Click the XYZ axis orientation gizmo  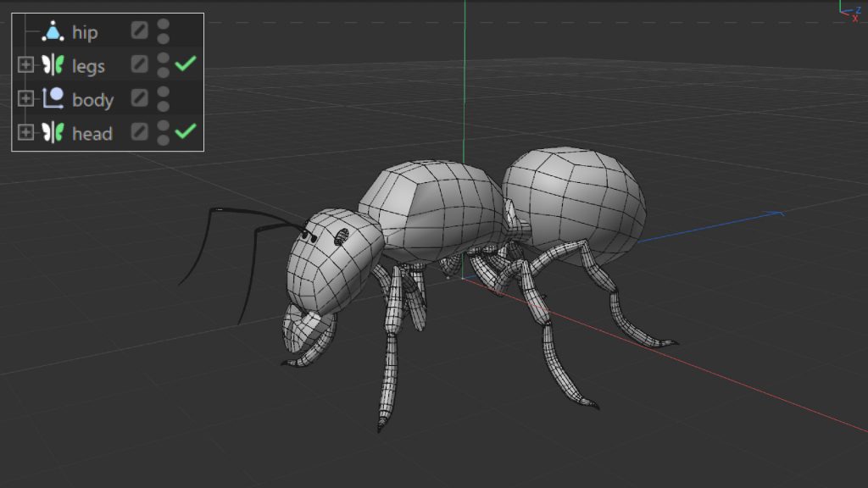tap(850, 8)
